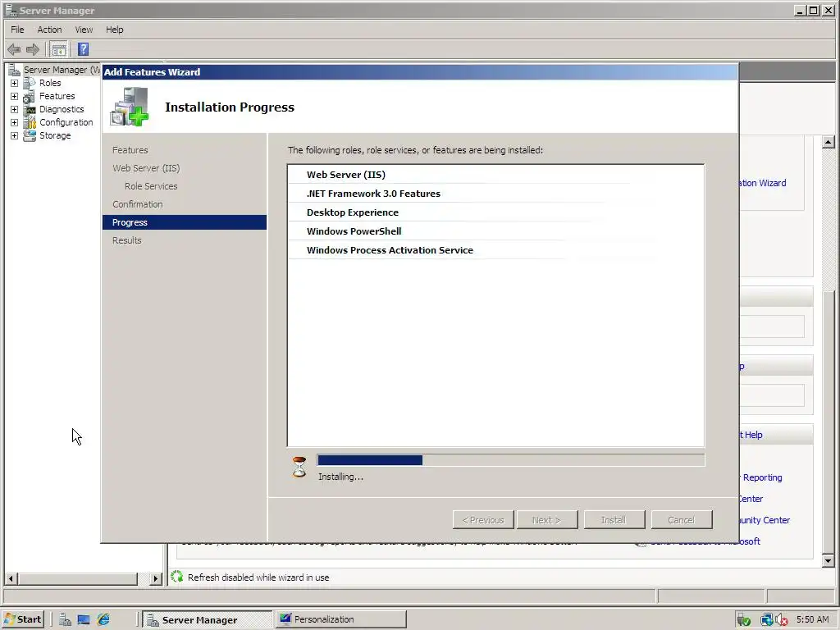The width and height of the screenshot is (840, 630).
Task: Click the Previous button
Action: click(x=483, y=519)
